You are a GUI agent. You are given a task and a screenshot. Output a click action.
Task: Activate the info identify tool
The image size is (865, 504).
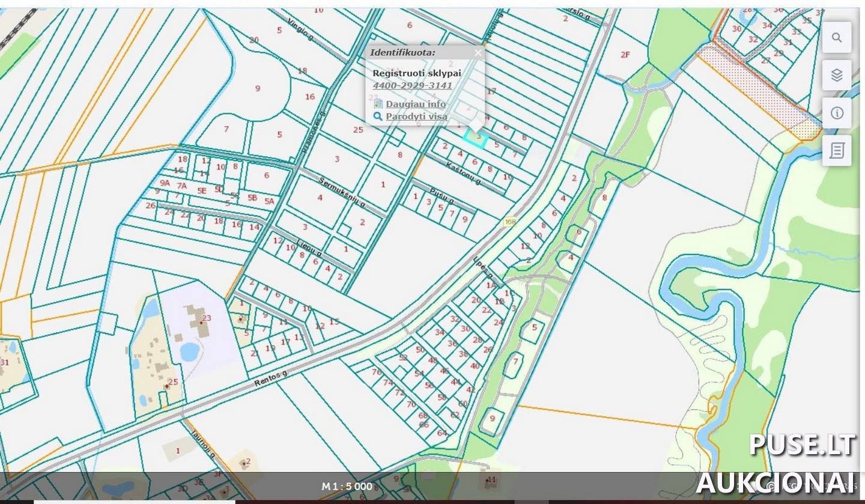837,113
